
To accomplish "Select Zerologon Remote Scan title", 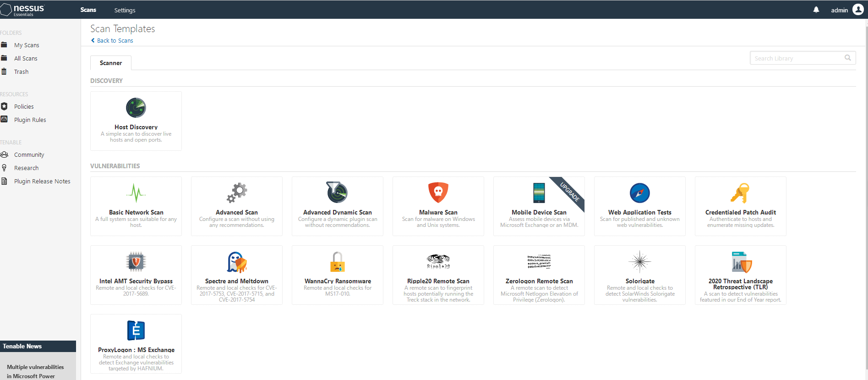I will tap(539, 281).
